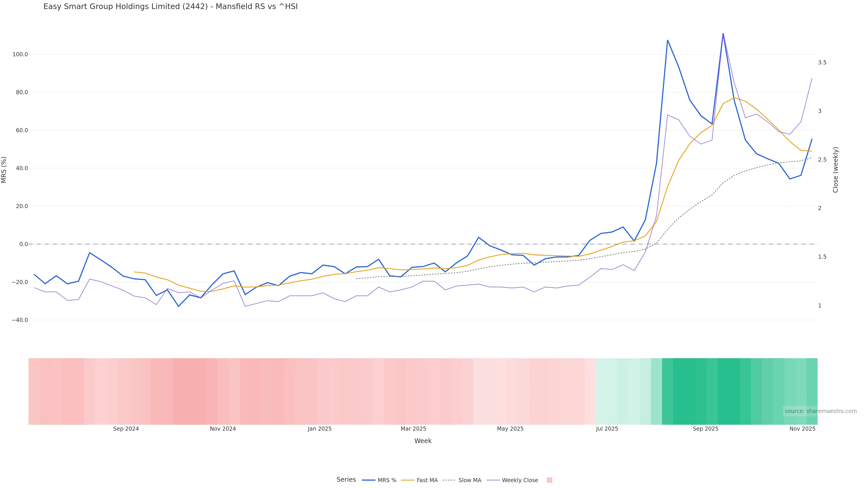Viewport: 868px width, 488px height.
Task: Toggle the Slow MA legend series
Action: pyautogui.click(x=469, y=480)
